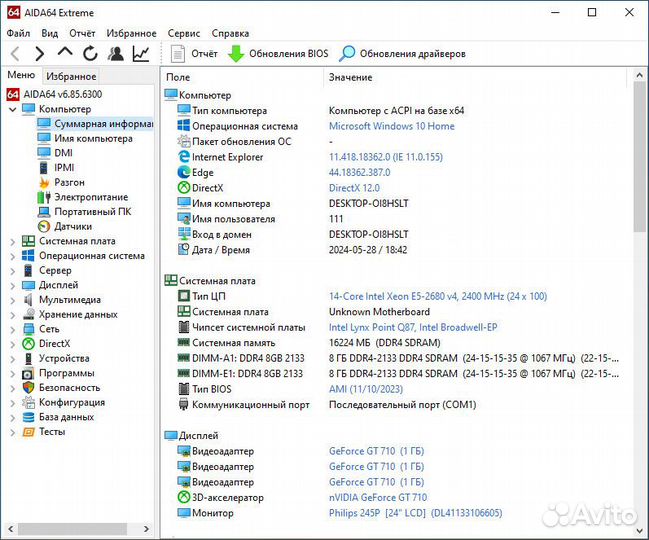Expand the Хранение данных tree node
The image size is (649, 540).
(x=12, y=315)
